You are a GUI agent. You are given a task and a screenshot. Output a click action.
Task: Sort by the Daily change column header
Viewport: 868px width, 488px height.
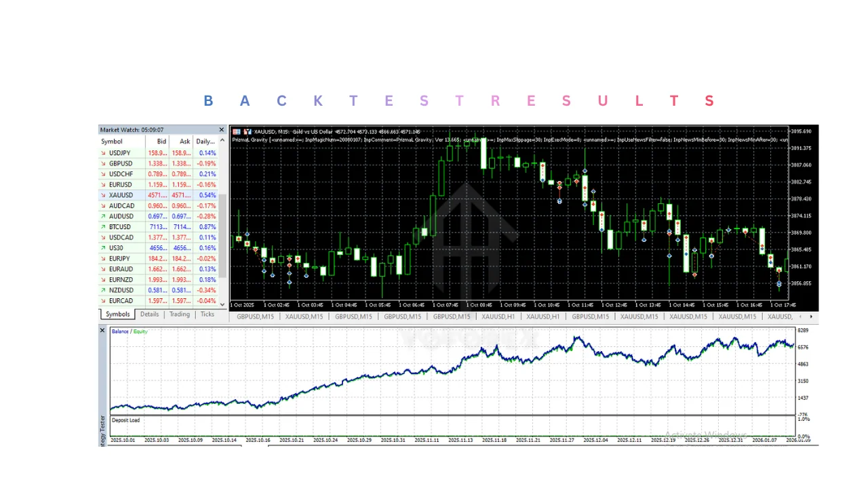205,142
